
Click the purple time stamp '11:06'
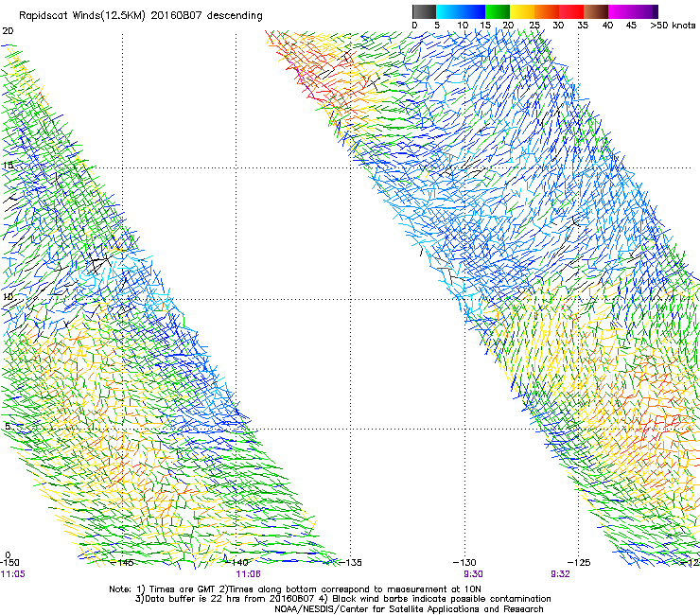pyautogui.click(x=248, y=574)
